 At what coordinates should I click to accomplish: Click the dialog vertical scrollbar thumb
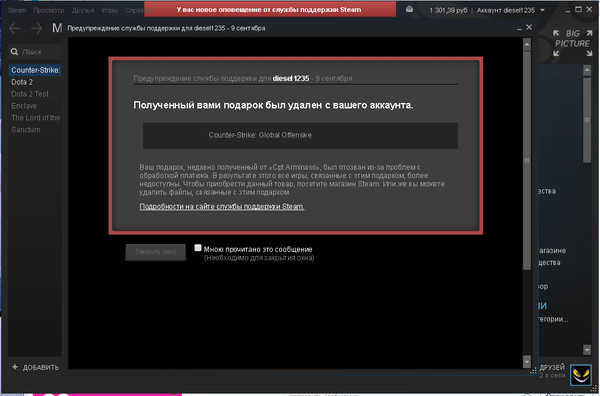[527, 160]
